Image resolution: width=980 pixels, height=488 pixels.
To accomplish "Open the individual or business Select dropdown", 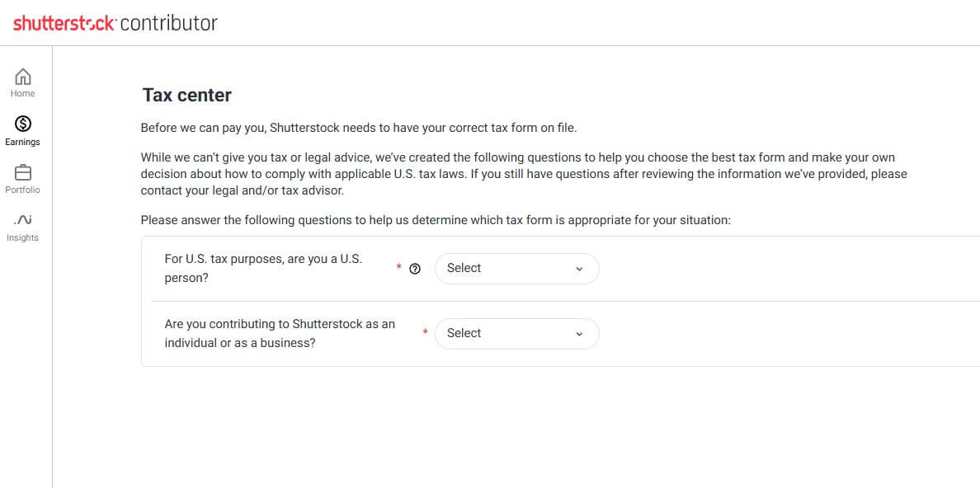I will (517, 334).
